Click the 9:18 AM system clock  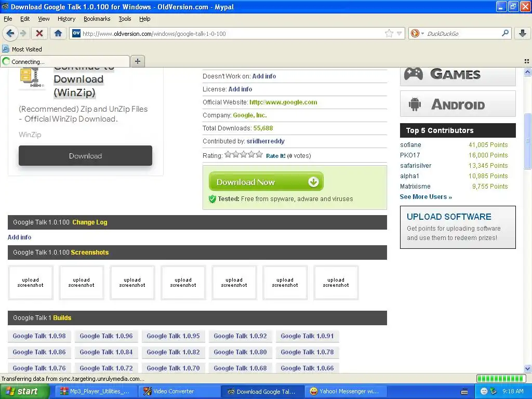[513, 391]
